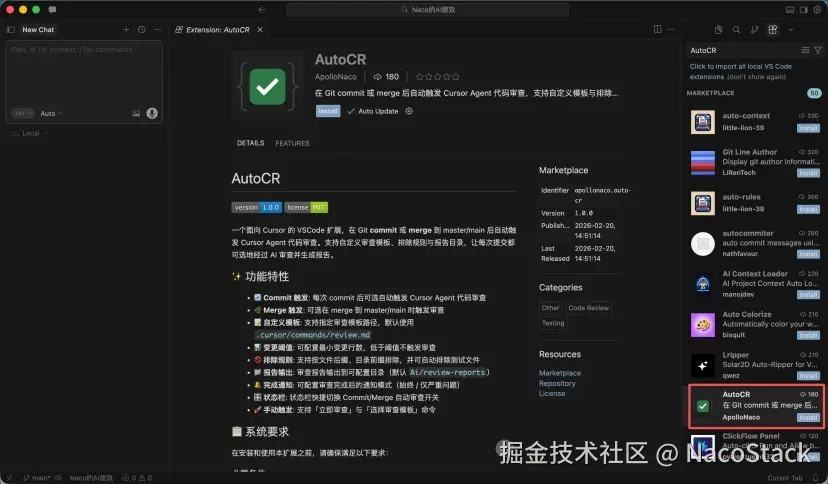Attach an image to the chat input
The image size is (828, 484).
pos(136,113)
